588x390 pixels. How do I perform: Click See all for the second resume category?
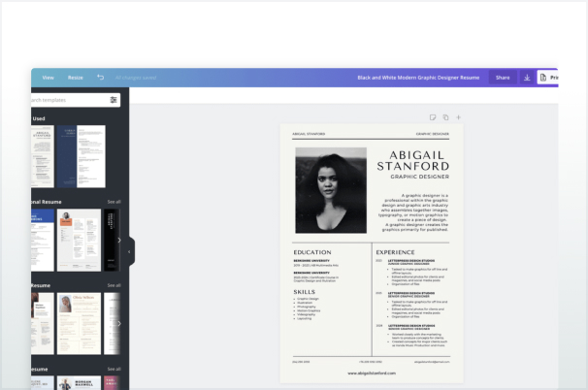[114, 285]
